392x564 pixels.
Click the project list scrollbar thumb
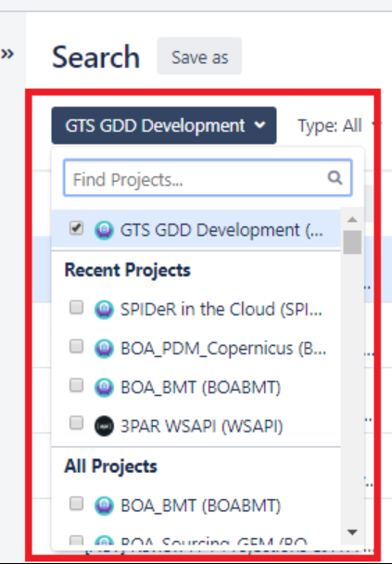(352, 242)
